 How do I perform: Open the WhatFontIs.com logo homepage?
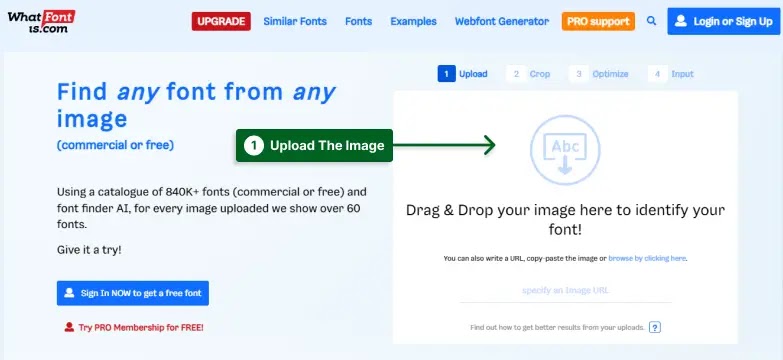(41, 21)
